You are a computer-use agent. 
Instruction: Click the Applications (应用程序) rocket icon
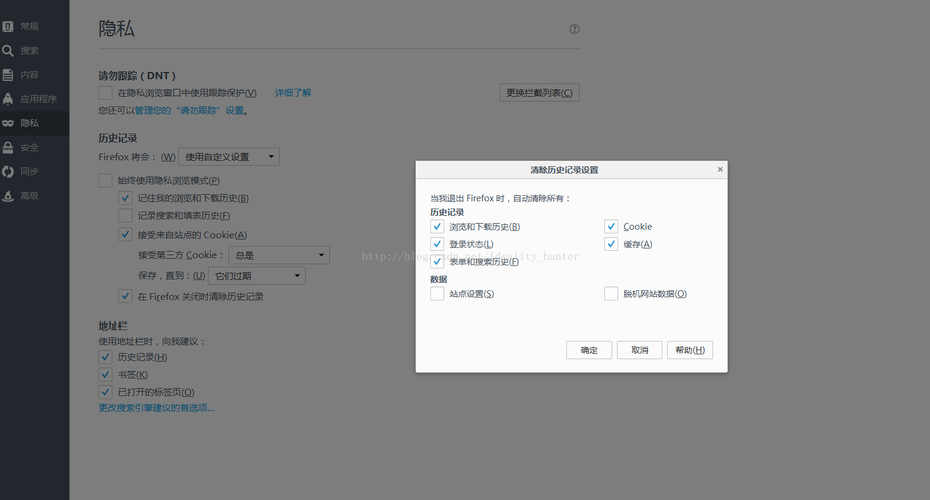click(x=8, y=99)
